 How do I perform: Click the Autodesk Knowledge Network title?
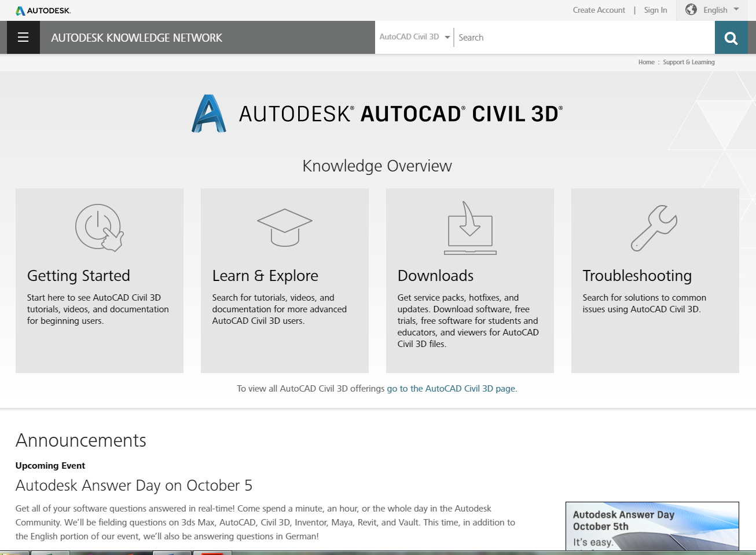pyautogui.click(x=137, y=38)
